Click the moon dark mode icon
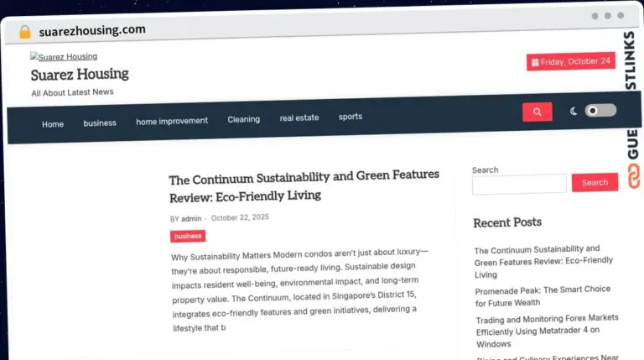Viewport: 644px width, 360px height. tap(574, 111)
